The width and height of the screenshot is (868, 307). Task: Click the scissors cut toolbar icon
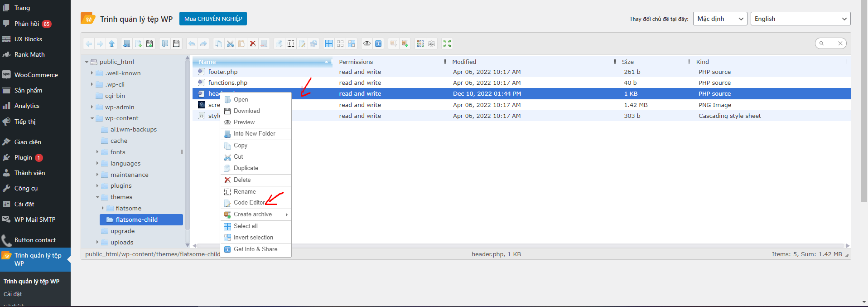click(230, 44)
